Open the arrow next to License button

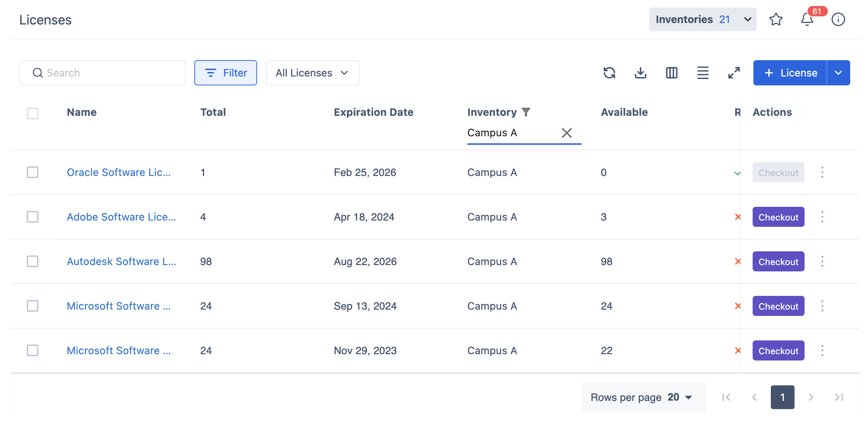coord(838,73)
